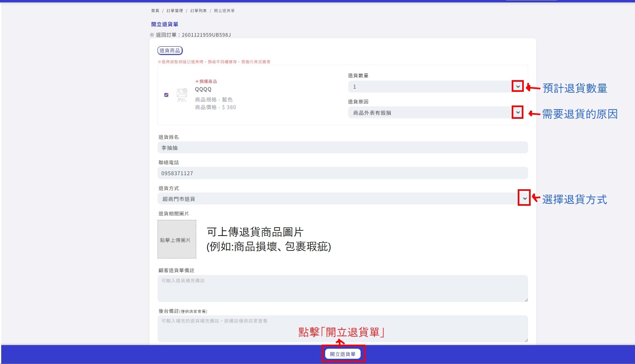Viewport: 635px width, 364px height.
Task: Open the 退貨方式 dropdown showing 超商門市退貨
Action: 343,199
